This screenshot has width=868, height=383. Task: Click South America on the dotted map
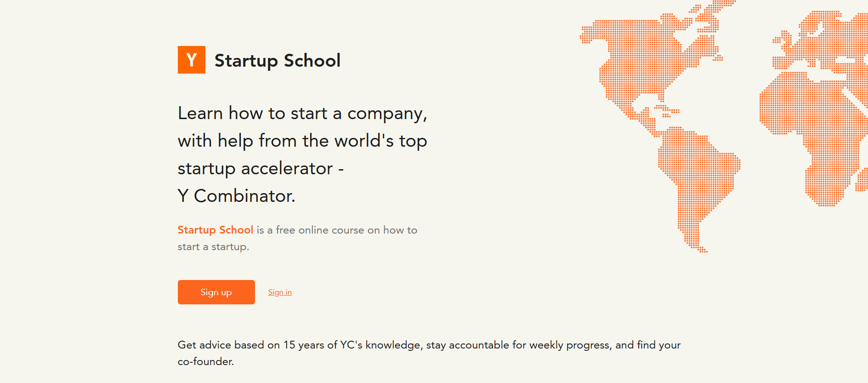[x=694, y=175]
